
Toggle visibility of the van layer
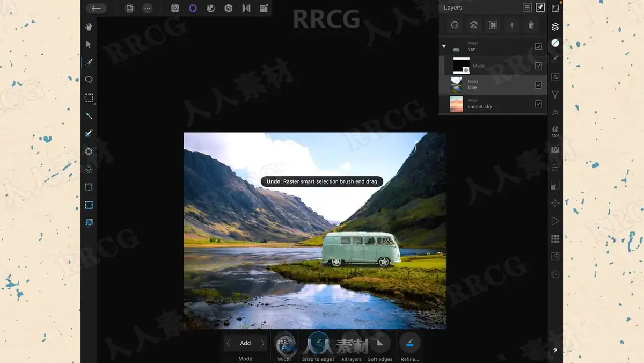pyautogui.click(x=538, y=47)
